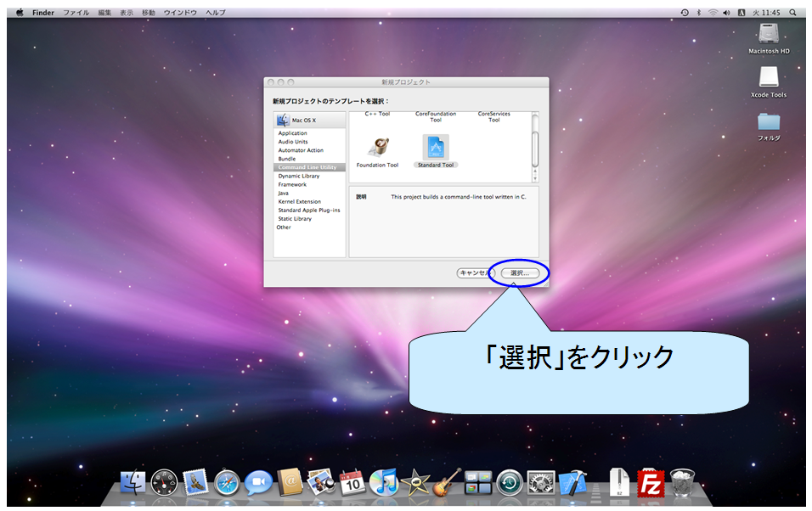Image resolution: width=812 pixels, height=511 pixels.
Task: Open the Trash in the Dock
Action: point(683,482)
